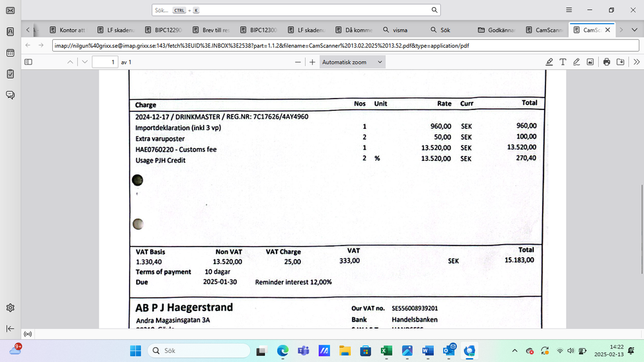Go to previous PDF page
Viewport: 644px width, 362px height.
pyautogui.click(x=70, y=62)
